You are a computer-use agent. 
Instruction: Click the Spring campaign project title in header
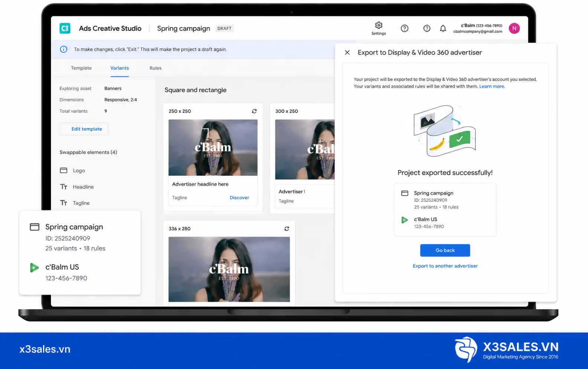click(183, 28)
